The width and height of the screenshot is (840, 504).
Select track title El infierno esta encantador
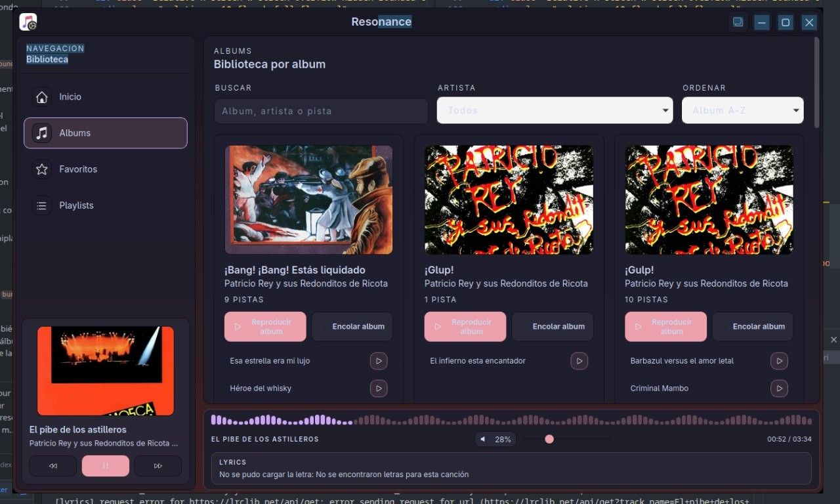tap(478, 361)
